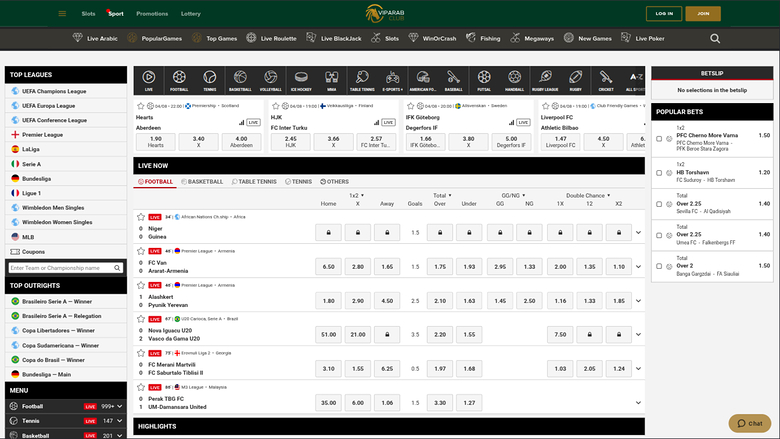Expand markets for FC Merani Martvili match
780x439 pixels.
point(638,369)
